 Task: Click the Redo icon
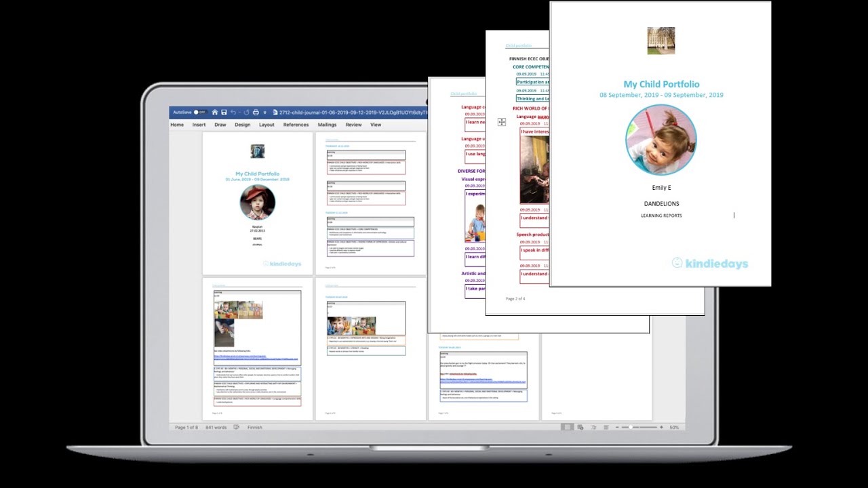tap(246, 113)
